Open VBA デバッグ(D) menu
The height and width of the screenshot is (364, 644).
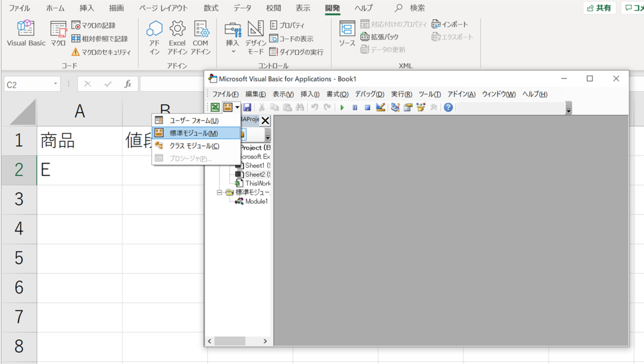pyautogui.click(x=369, y=94)
